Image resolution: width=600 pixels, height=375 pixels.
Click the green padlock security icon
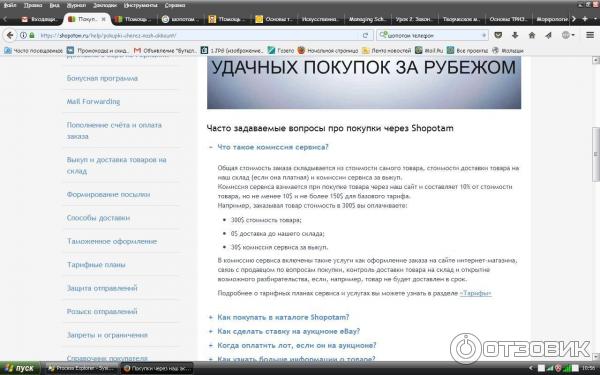[32, 35]
